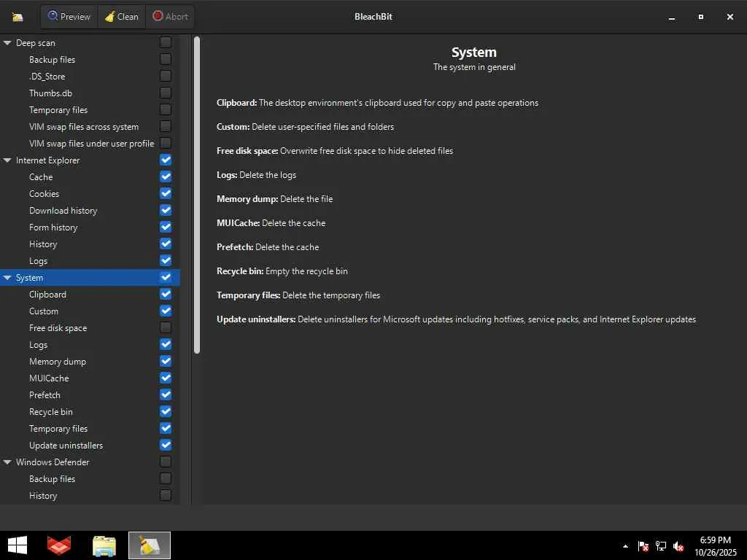Viewport: 747px width, 560px height.
Task: Click the network status tray icon
Action: click(661, 546)
